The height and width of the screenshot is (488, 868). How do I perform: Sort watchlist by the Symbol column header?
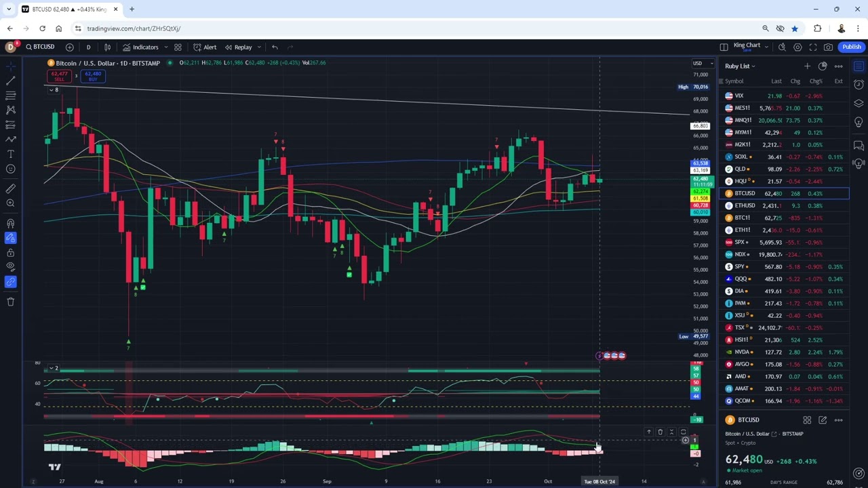click(x=734, y=81)
